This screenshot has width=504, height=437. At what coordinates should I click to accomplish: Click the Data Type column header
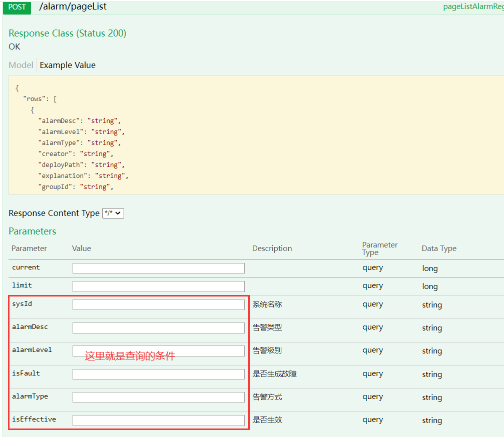[x=439, y=248]
